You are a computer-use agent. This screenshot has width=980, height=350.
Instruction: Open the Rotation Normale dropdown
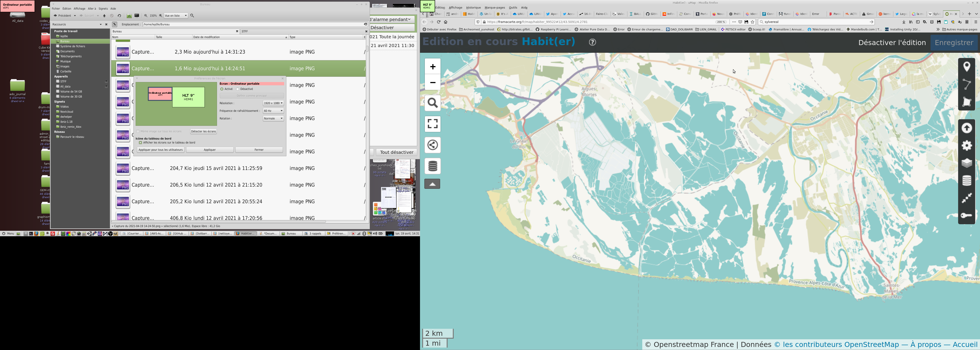[x=273, y=118]
